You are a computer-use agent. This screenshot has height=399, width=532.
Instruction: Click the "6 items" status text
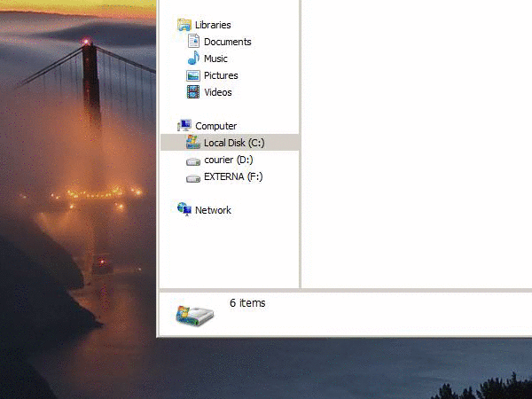click(247, 302)
